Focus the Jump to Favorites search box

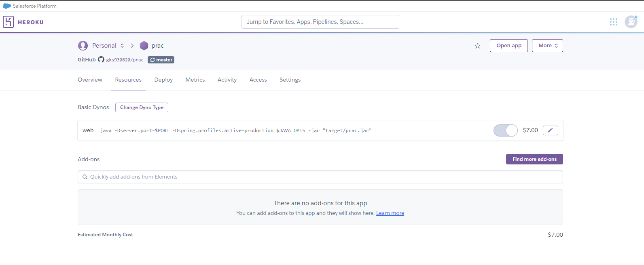click(320, 22)
